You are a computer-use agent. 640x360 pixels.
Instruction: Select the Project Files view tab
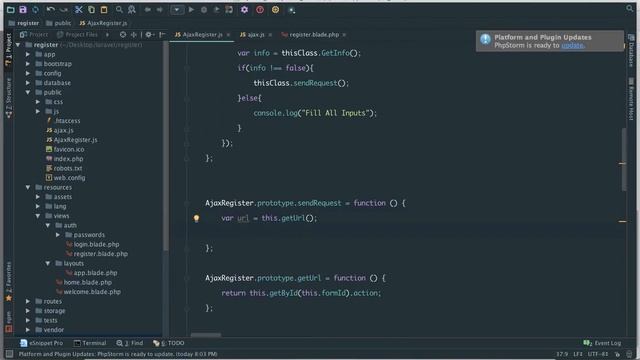tap(77, 35)
